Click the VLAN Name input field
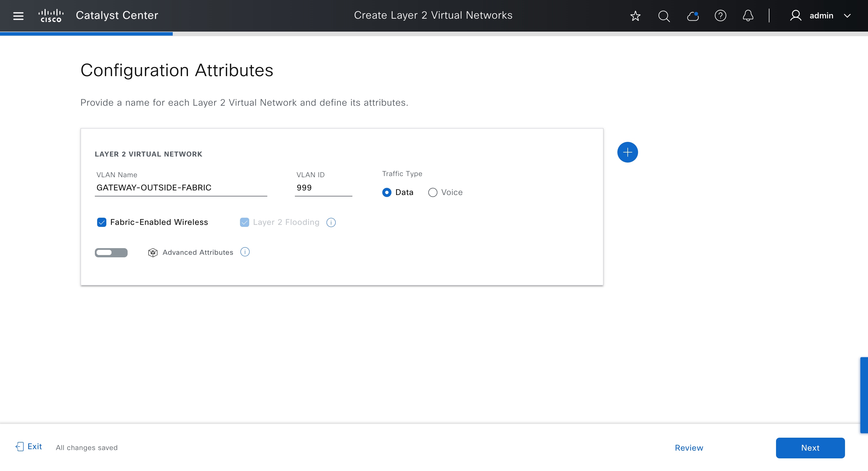 [180, 188]
